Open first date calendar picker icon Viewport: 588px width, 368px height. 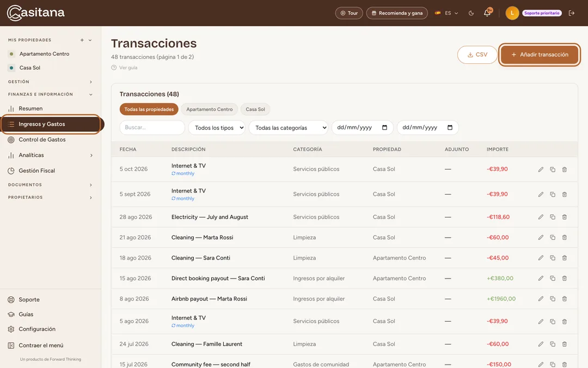pos(384,128)
